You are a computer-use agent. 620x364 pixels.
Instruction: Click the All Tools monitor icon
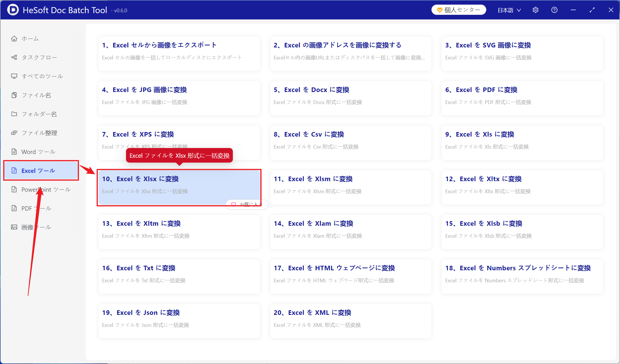click(14, 76)
